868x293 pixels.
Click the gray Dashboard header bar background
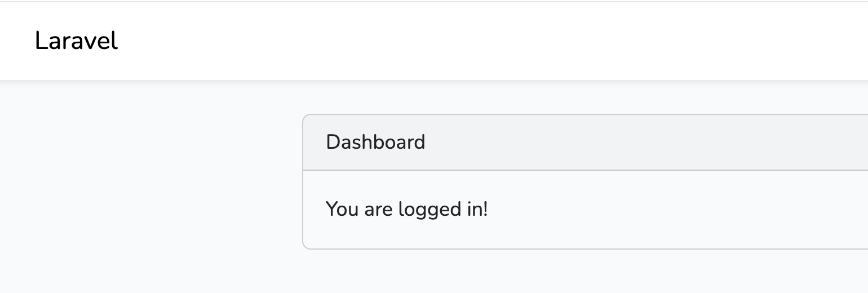620,142
